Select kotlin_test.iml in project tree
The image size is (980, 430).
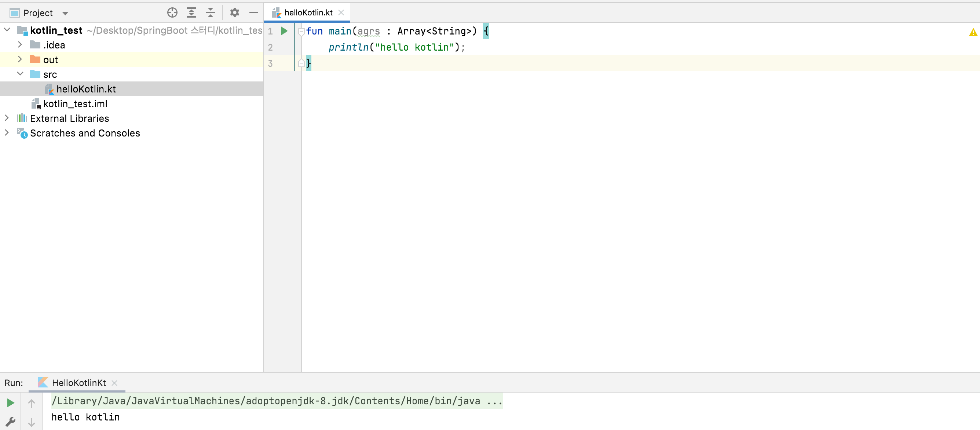[x=75, y=103]
